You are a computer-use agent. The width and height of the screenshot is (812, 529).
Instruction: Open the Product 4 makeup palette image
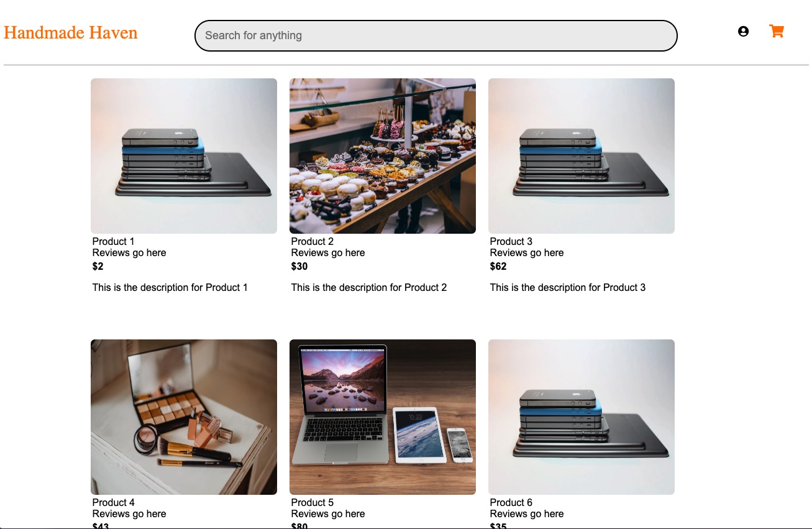point(184,417)
